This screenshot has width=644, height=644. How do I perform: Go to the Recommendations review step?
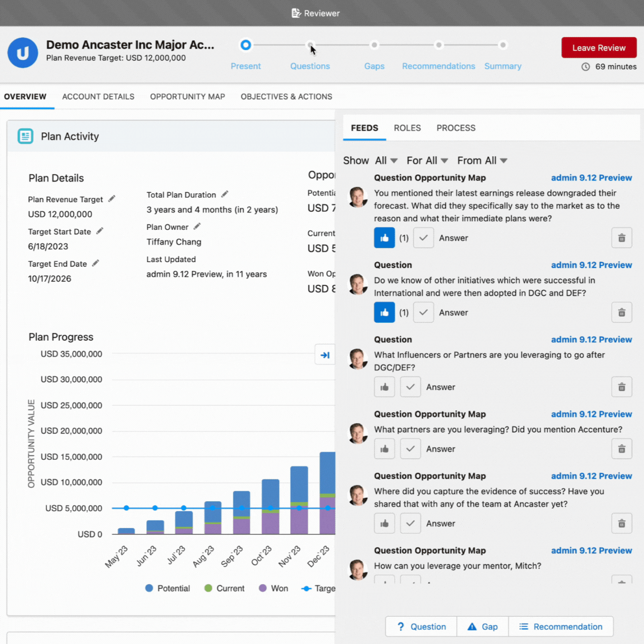point(439,45)
